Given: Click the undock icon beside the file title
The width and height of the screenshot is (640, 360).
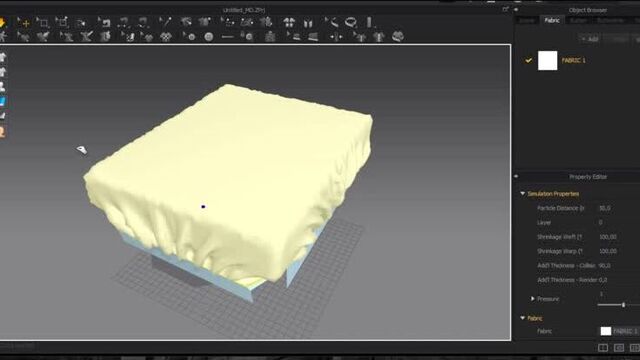Looking at the screenshot, I should click(x=506, y=9).
